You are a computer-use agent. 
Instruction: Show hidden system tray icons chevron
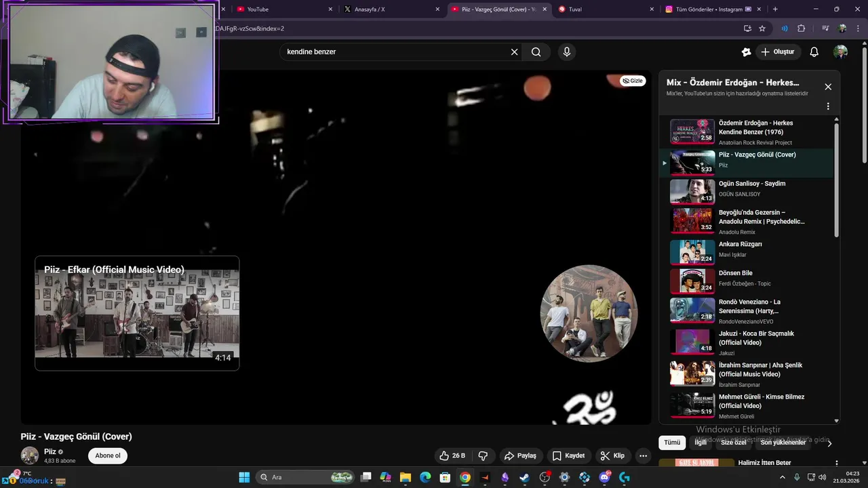pos(783,477)
